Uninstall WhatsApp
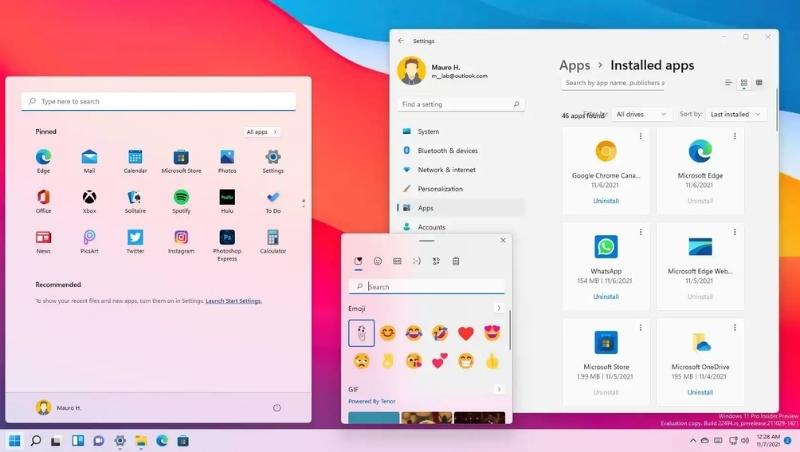The height and width of the screenshot is (452, 800). (x=606, y=297)
